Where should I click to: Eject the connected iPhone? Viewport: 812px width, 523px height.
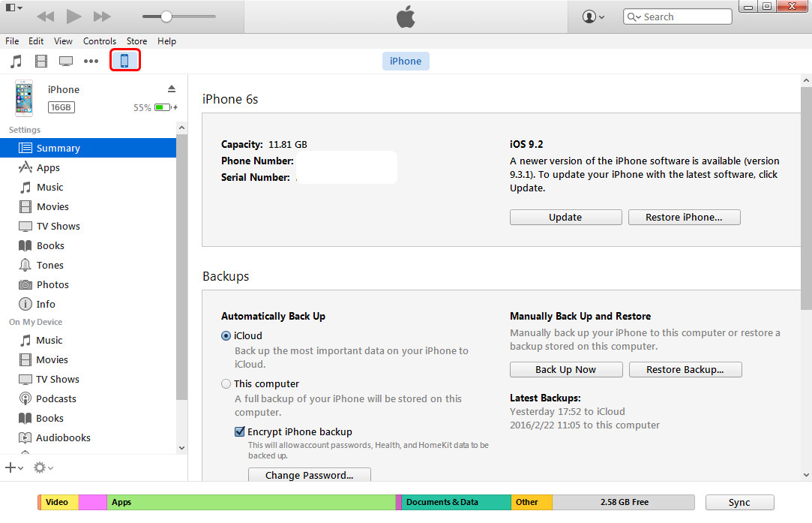pyautogui.click(x=172, y=89)
